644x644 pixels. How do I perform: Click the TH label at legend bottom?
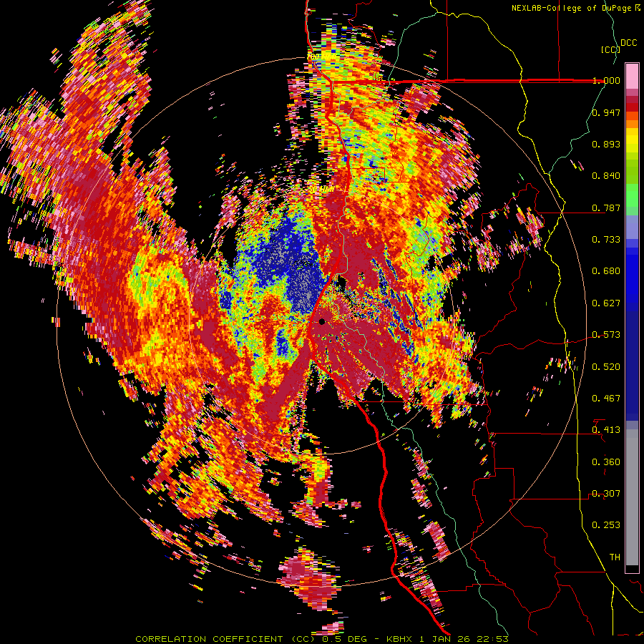click(x=615, y=557)
